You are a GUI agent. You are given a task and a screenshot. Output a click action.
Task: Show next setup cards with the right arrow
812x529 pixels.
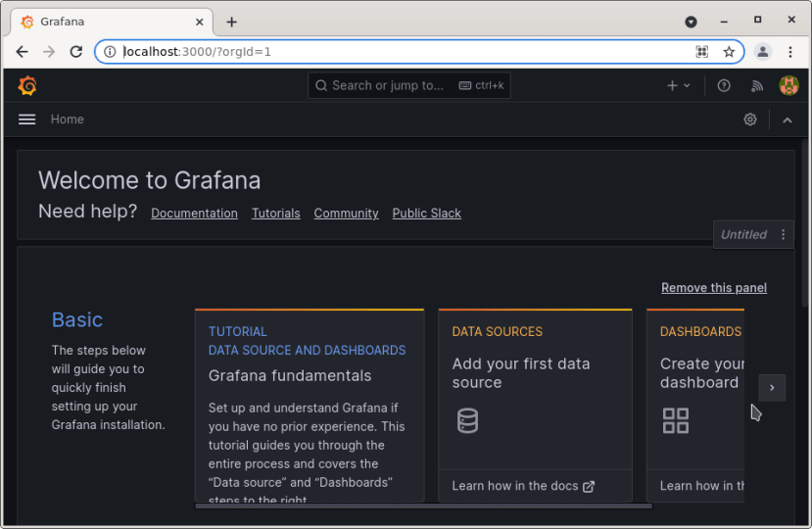(772, 388)
